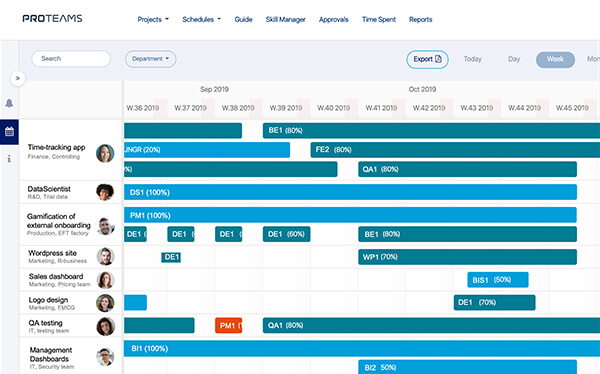Image resolution: width=600 pixels, height=374 pixels.
Task: Select the small DE1 bar in Wordpress row
Action: [x=171, y=257]
